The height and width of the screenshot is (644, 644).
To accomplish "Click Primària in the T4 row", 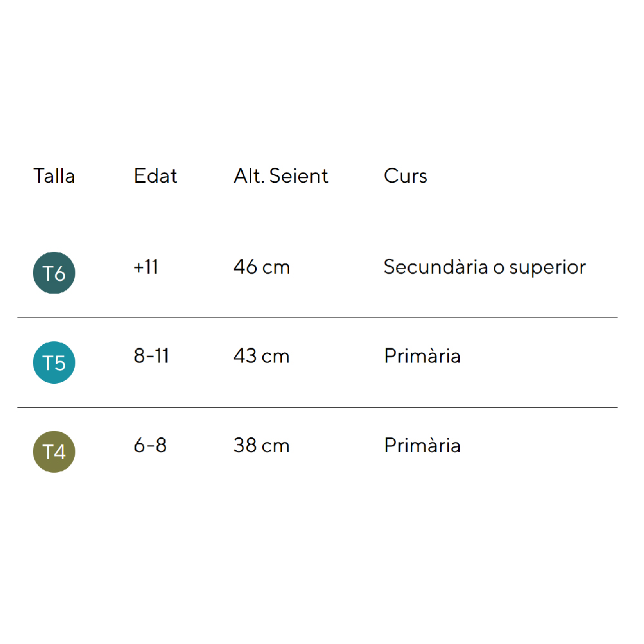I will (x=422, y=445).
